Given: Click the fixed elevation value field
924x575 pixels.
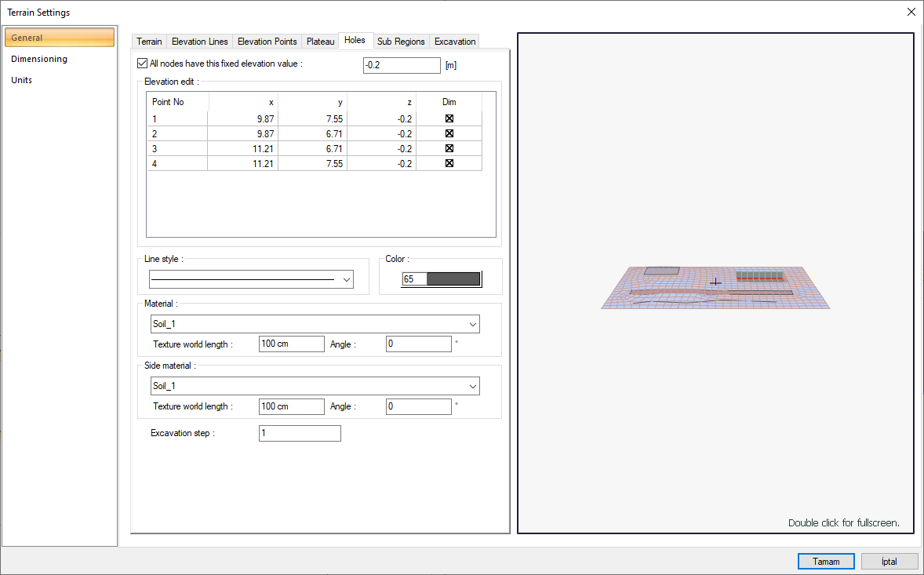Looking at the screenshot, I should click(402, 65).
